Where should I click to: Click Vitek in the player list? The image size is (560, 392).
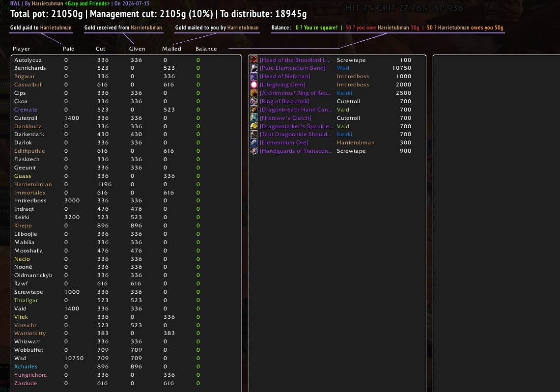coord(21,317)
